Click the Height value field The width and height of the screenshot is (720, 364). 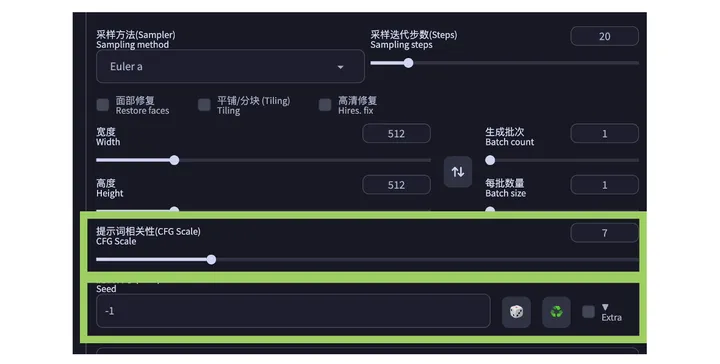(396, 185)
